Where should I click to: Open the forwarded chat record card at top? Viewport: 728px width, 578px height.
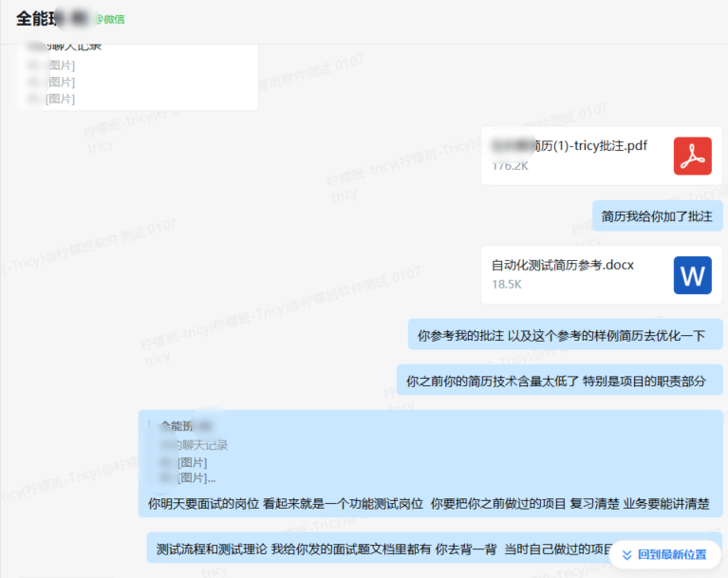point(140,77)
